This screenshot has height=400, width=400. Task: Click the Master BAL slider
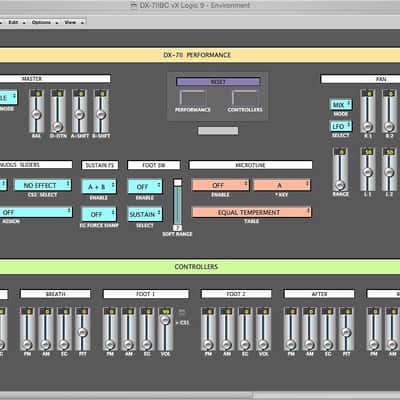coord(36,111)
